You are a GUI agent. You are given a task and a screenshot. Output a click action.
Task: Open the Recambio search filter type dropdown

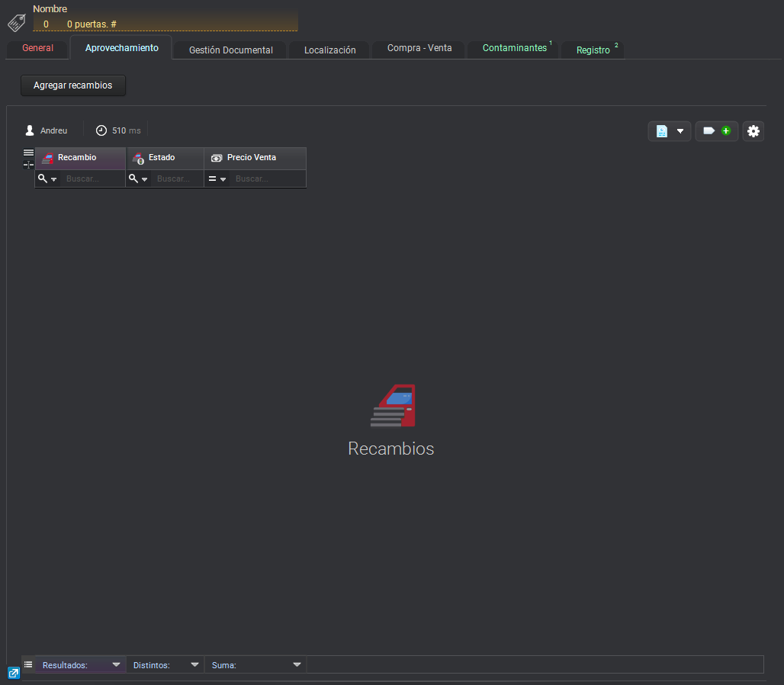47,178
